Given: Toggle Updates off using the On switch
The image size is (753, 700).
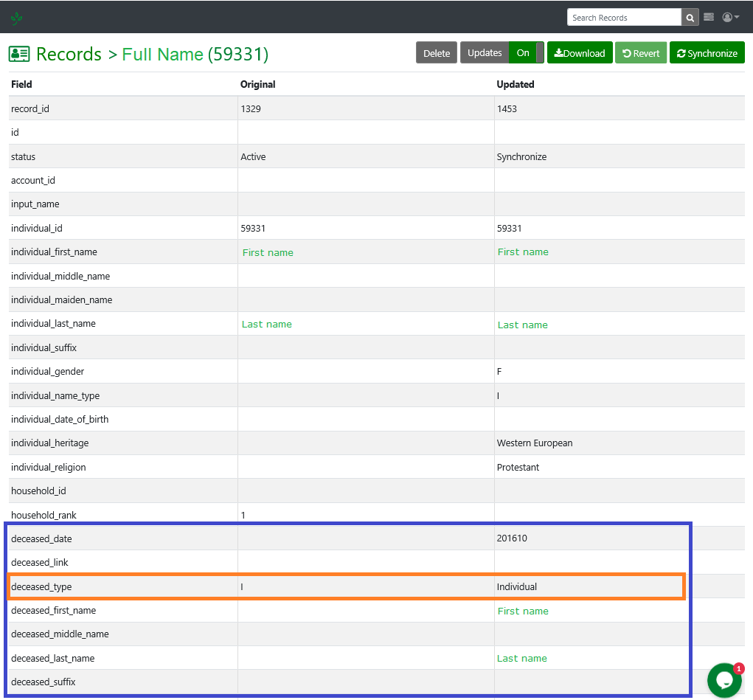Looking at the screenshot, I should coord(524,52).
